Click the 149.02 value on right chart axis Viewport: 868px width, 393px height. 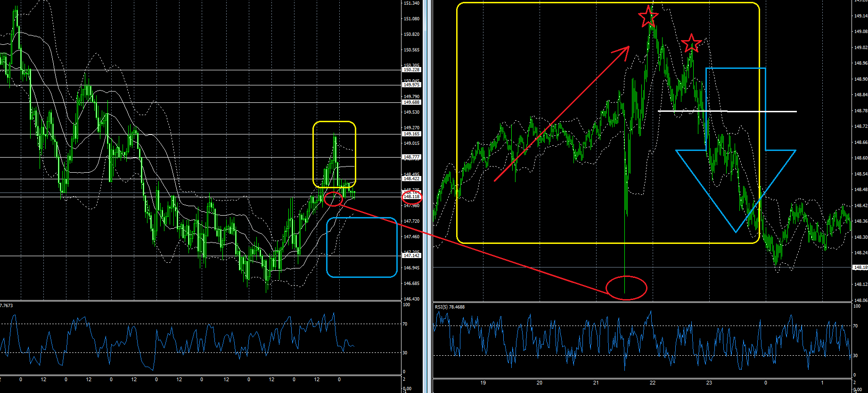pyautogui.click(x=861, y=48)
